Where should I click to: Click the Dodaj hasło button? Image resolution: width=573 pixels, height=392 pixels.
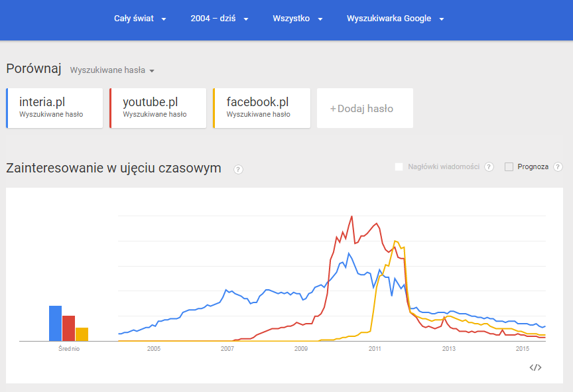[x=365, y=109]
